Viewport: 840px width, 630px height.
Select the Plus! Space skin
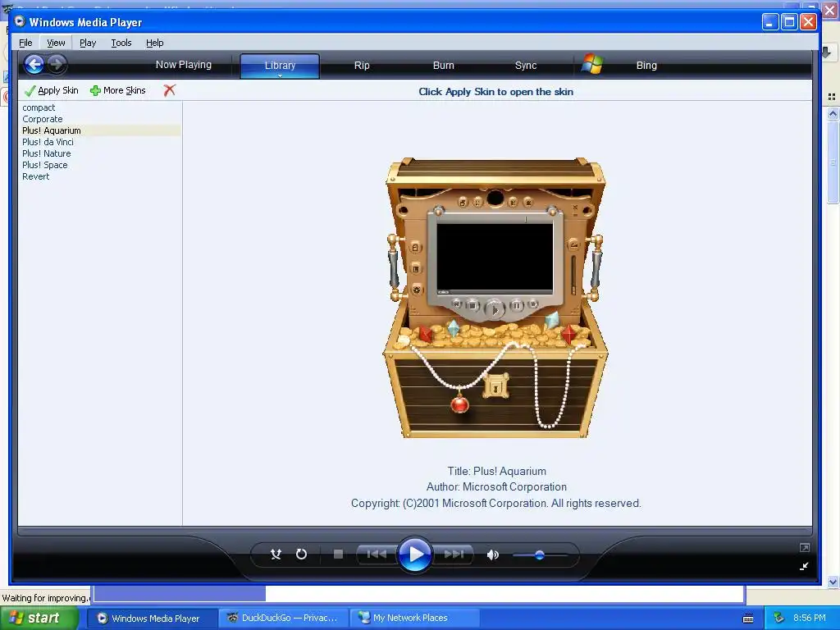click(44, 165)
